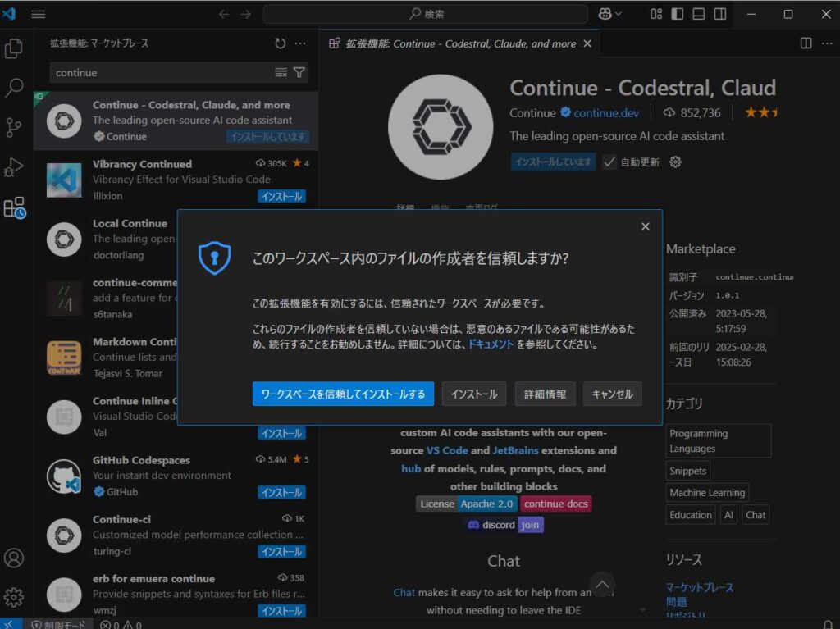Open the Programming Languages category

point(718,441)
